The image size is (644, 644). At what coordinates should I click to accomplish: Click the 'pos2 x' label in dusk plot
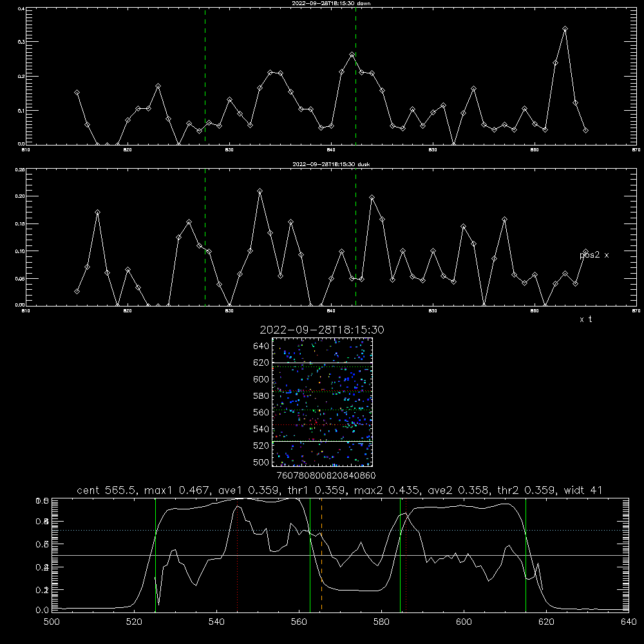(x=594, y=255)
